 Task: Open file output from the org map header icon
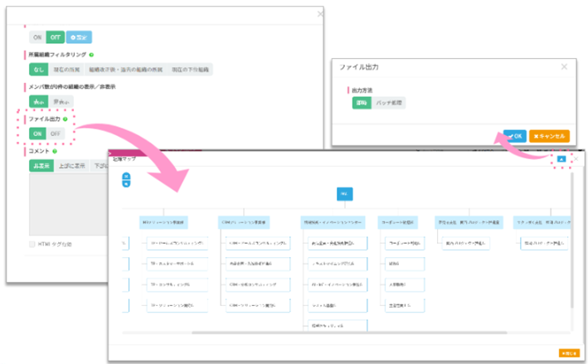pos(561,159)
